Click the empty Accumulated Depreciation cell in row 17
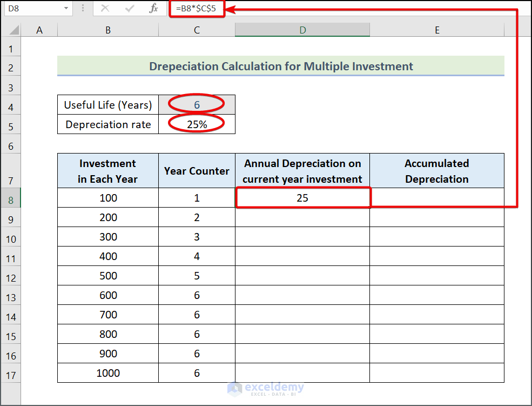The width and height of the screenshot is (532, 406). pos(437,372)
